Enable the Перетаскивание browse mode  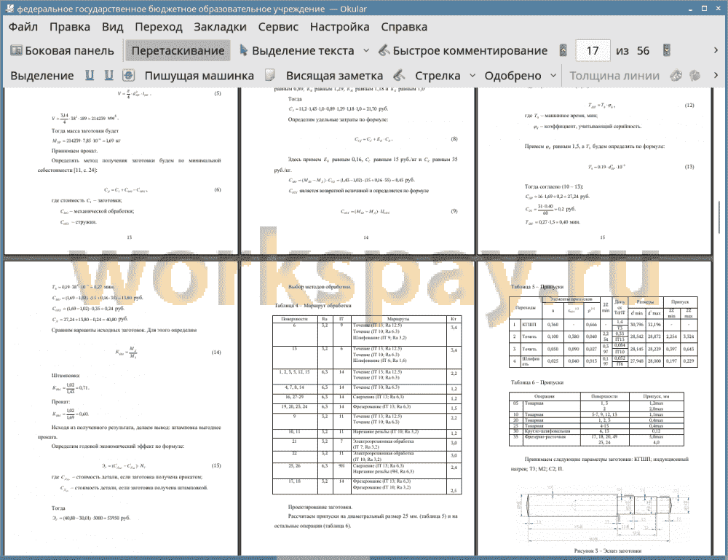pyautogui.click(x=178, y=51)
